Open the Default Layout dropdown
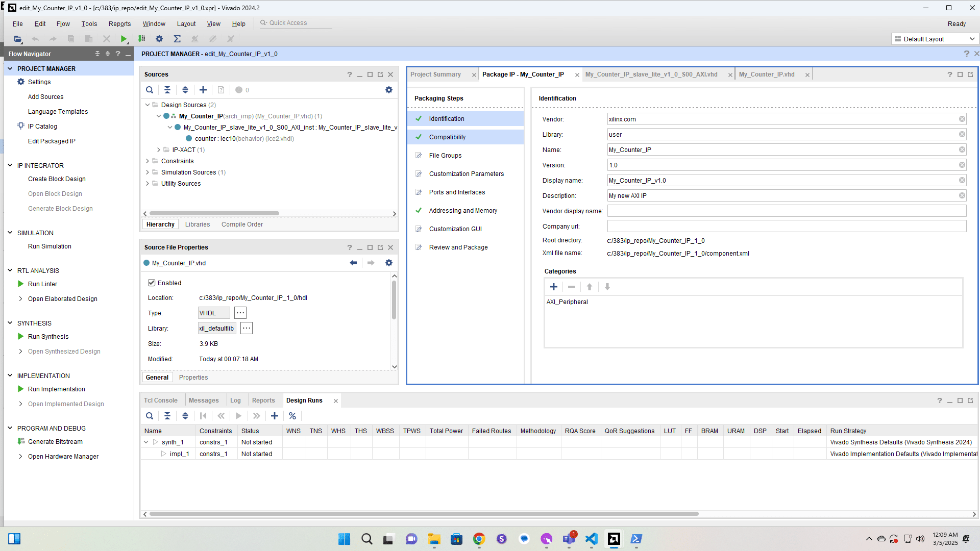The image size is (980, 551). coord(935,39)
